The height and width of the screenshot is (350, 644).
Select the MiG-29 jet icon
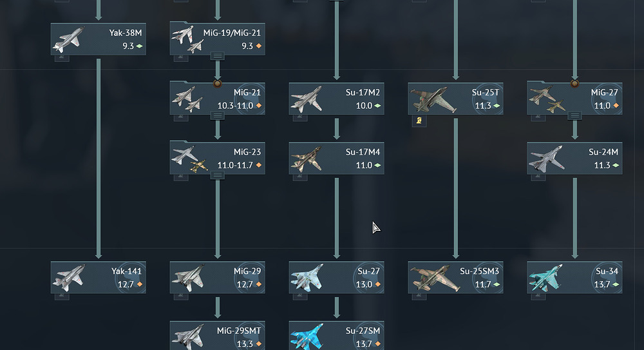tap(188, 278)
